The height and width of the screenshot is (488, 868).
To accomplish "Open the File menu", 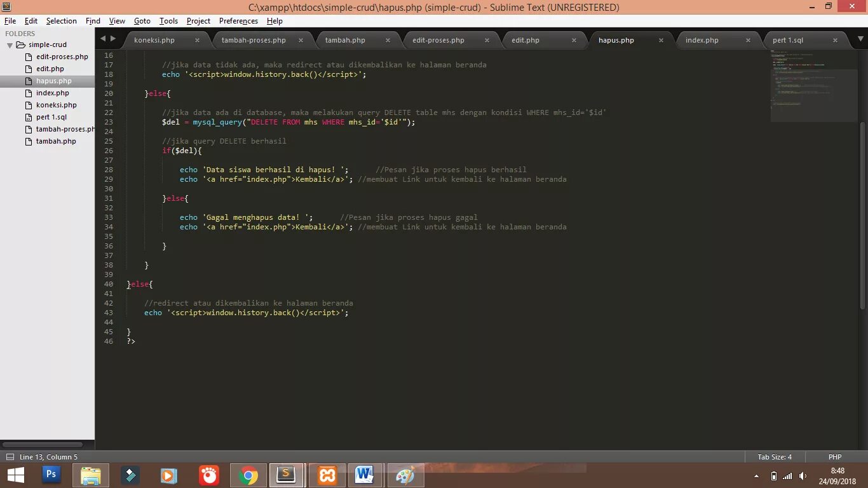I will [10, 21].
